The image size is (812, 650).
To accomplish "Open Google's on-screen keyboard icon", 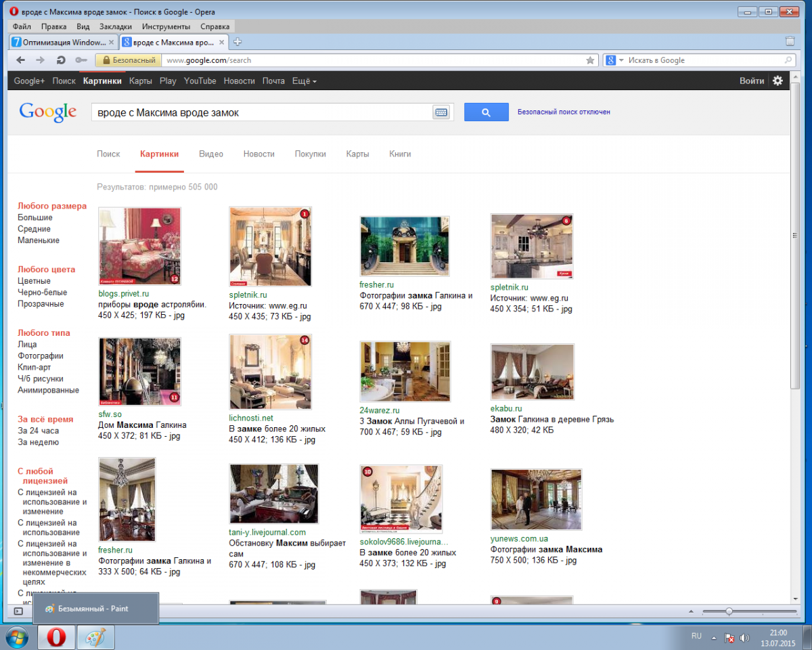I will tap(441, 112).
